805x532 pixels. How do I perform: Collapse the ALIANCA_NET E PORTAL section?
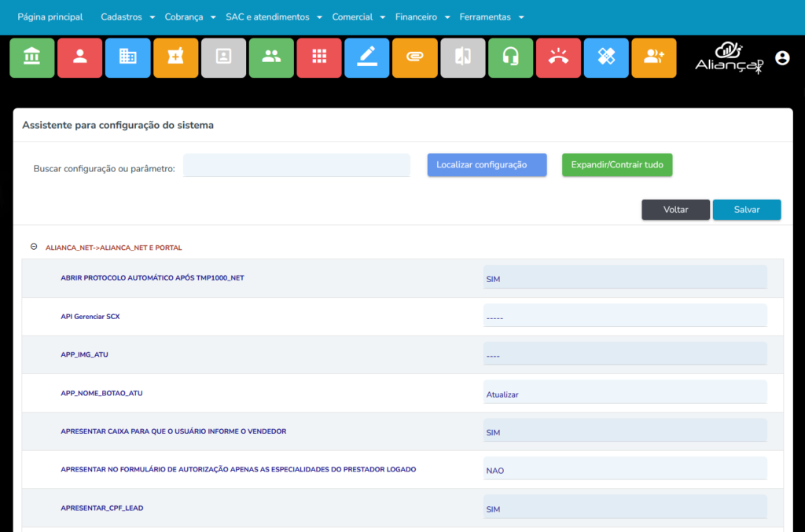34,246
